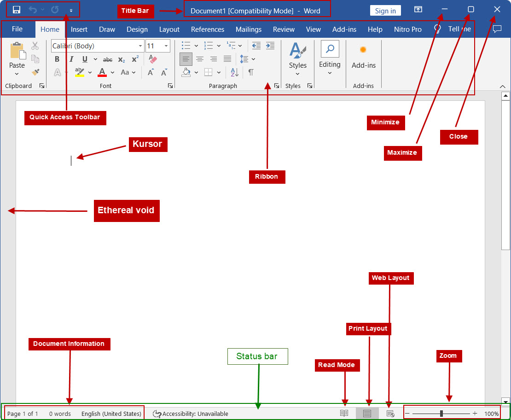
Task: Click the zoom slider handle
Action: pyautogui.click(x=441, y=414)
